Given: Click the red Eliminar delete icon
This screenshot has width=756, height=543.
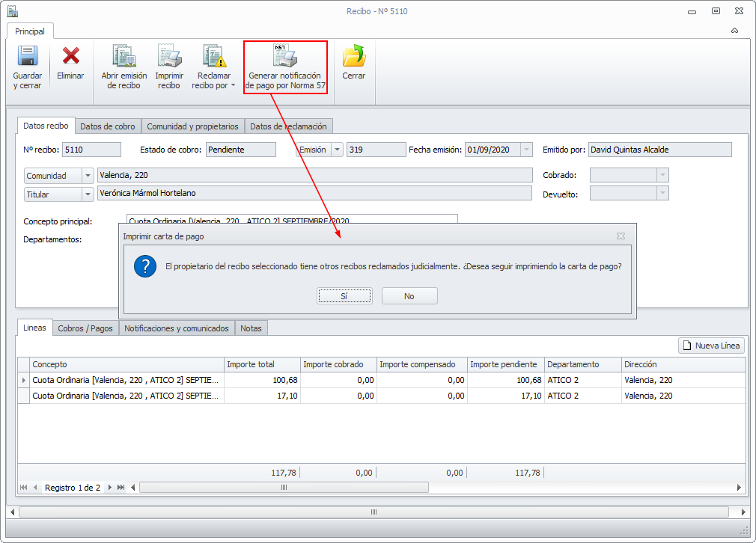Looking at the screenshot, I should [70, 56].
